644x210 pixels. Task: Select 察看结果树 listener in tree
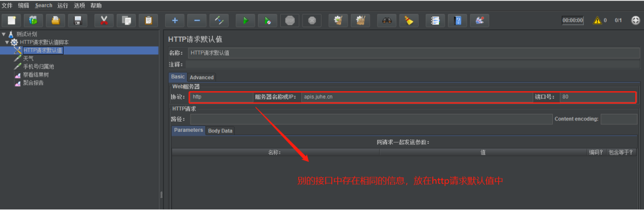tap(36, 75)
